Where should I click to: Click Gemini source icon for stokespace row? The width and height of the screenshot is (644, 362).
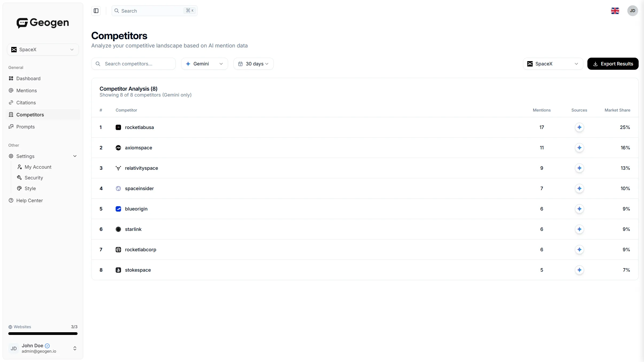coord(579,270)
